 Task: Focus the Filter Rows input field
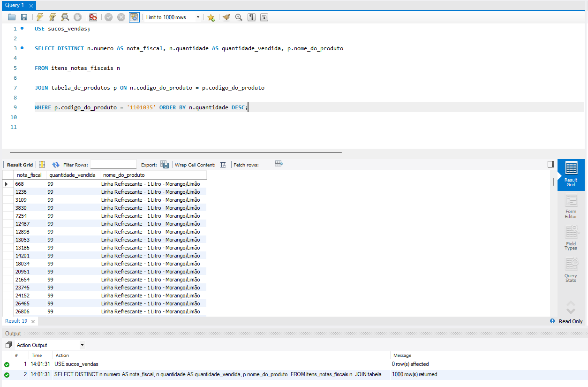coord(113,165)
